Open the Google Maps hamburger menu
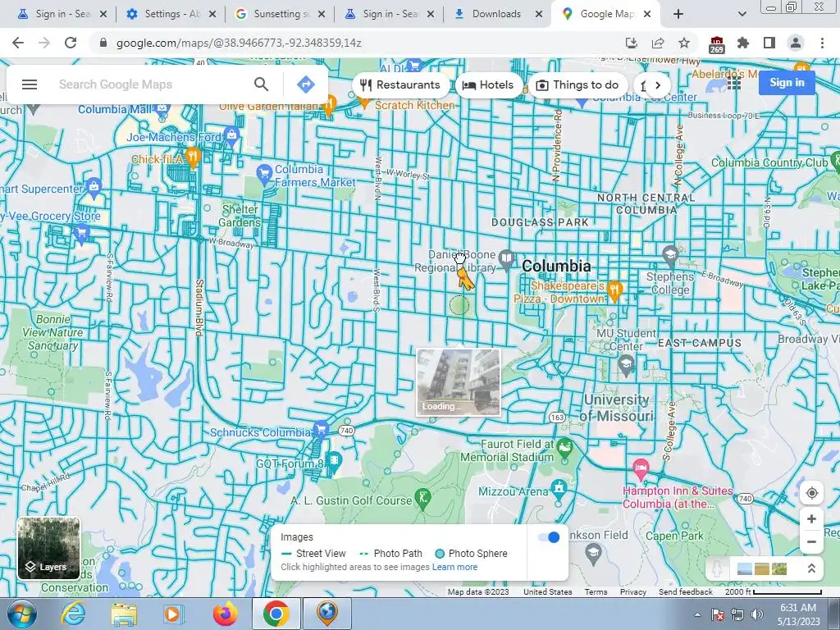The image size is (840, 630). 30,84
